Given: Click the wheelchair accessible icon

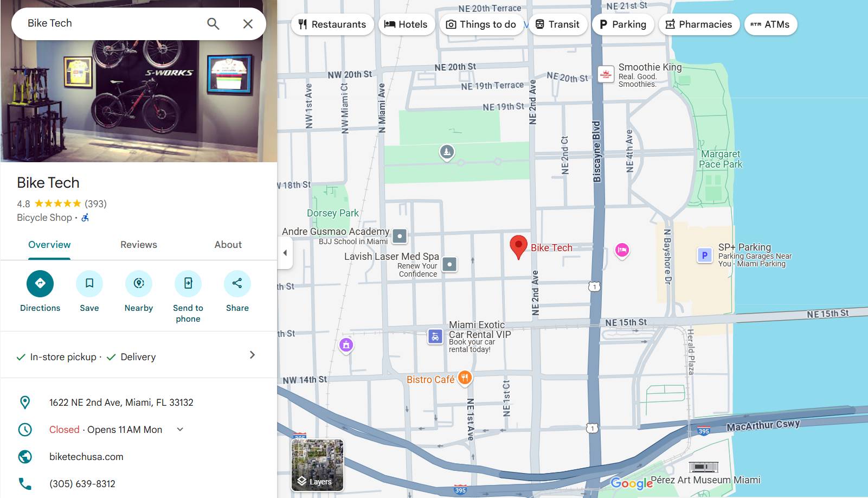Looking at the screenshot, I should coord(85,218).
